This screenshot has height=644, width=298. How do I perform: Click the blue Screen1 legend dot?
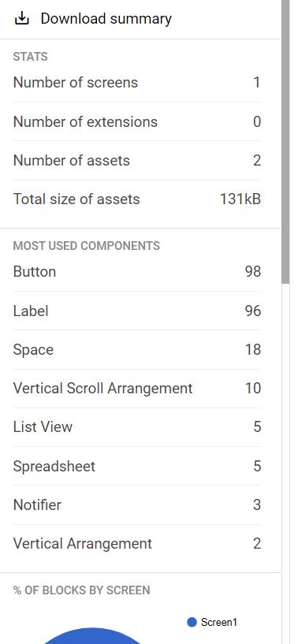192,622
